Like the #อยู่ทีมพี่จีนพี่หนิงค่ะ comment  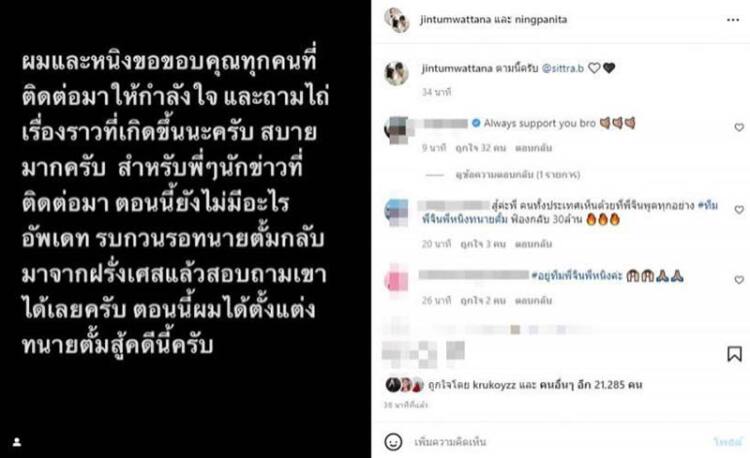739,280
